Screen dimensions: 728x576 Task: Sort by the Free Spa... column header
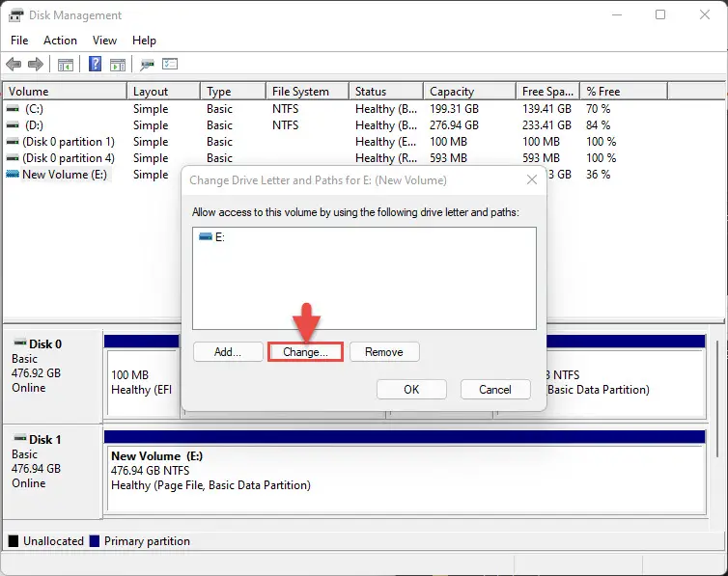[x=547, y=92]
